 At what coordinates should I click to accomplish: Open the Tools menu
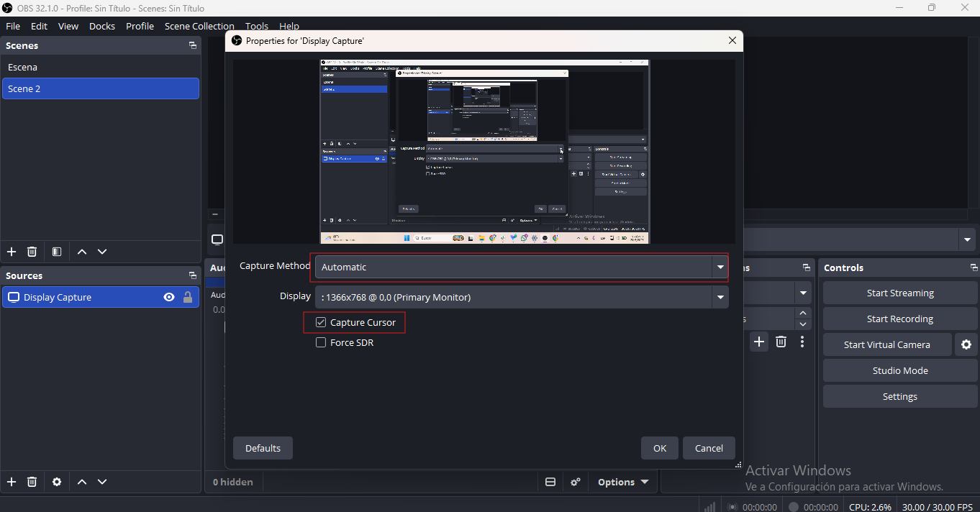pyautogui.click(x=257, y=26)
